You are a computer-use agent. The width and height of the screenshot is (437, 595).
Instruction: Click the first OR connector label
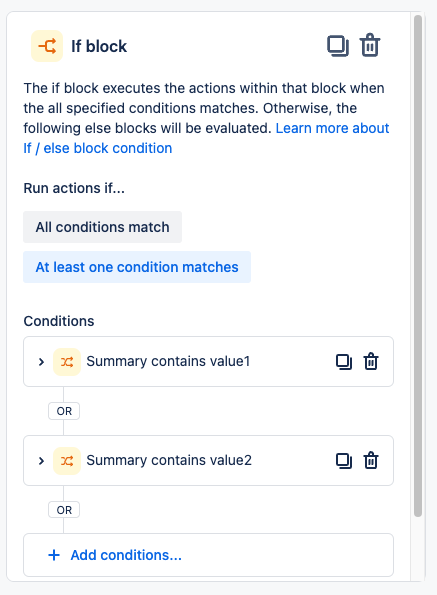[64, 411]
